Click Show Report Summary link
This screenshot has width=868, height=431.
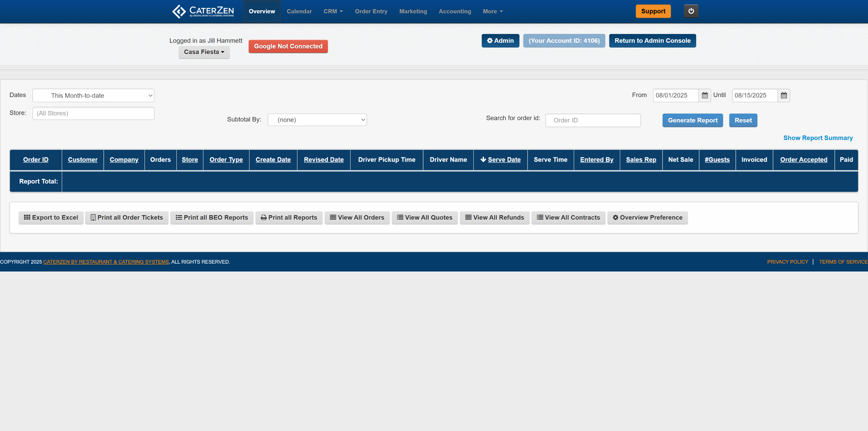[817, 138]
